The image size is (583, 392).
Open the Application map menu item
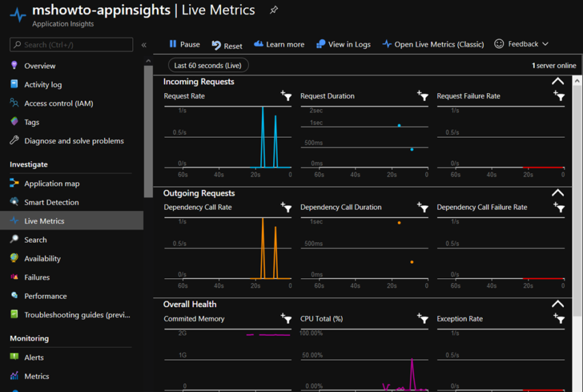51,184
